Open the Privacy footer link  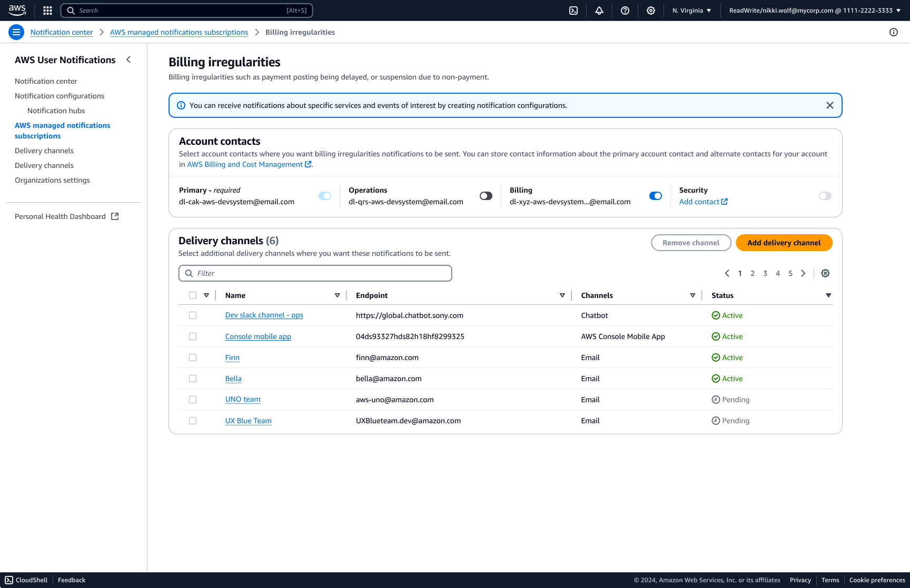[800, 580]
